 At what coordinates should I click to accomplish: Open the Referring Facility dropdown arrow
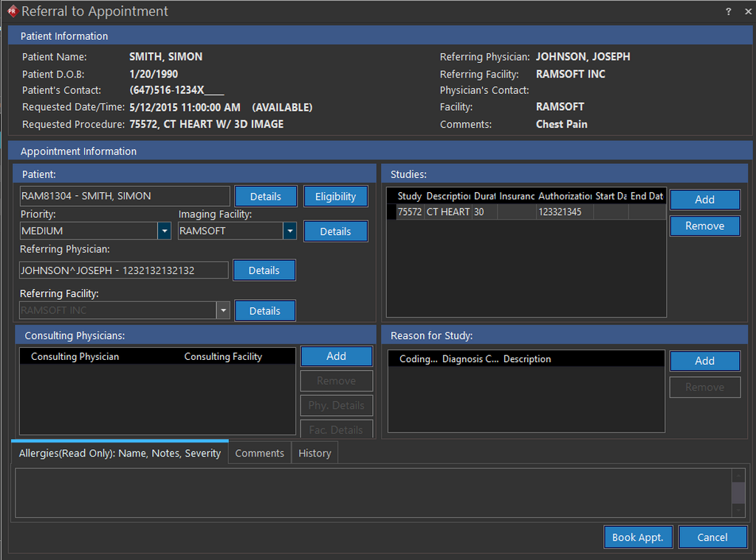[223, 311]
